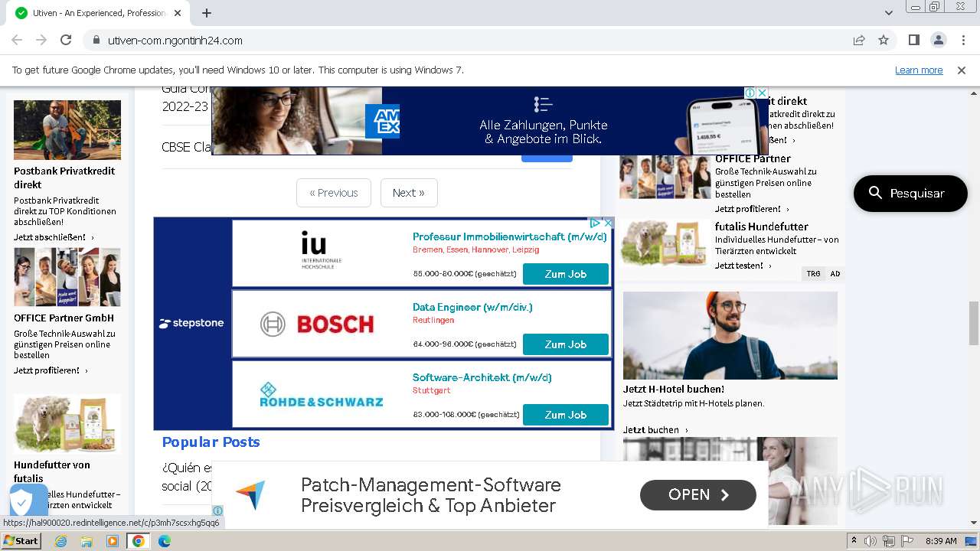The height and width of the screenshot is (551, 980).
Task: Click the Bosch logo
Action: coord(317,324)
